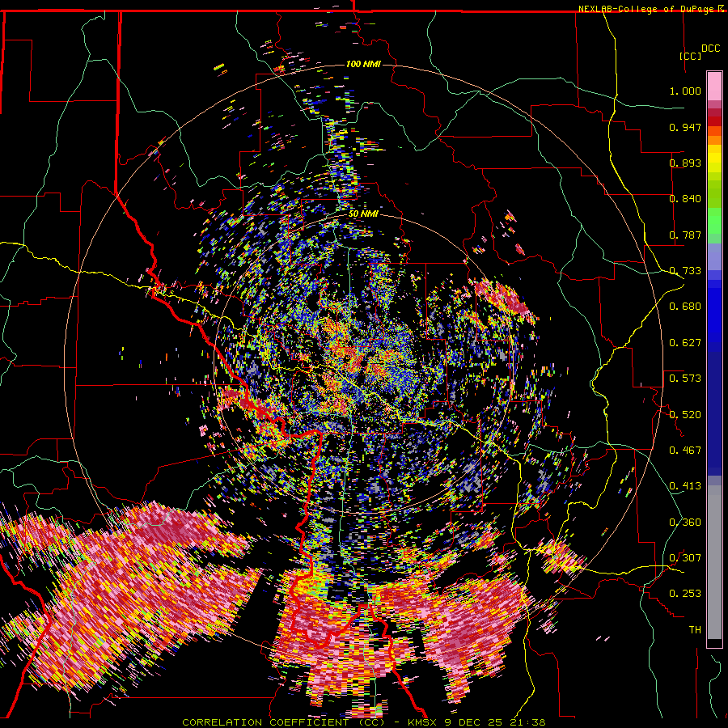Click the 0.787 scale value

click(685, 235)
